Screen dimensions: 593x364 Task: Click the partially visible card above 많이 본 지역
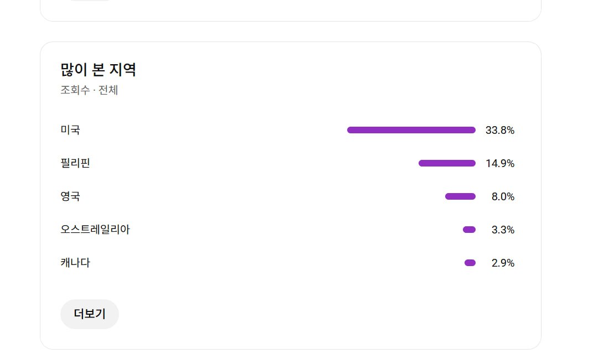point(290,11)
